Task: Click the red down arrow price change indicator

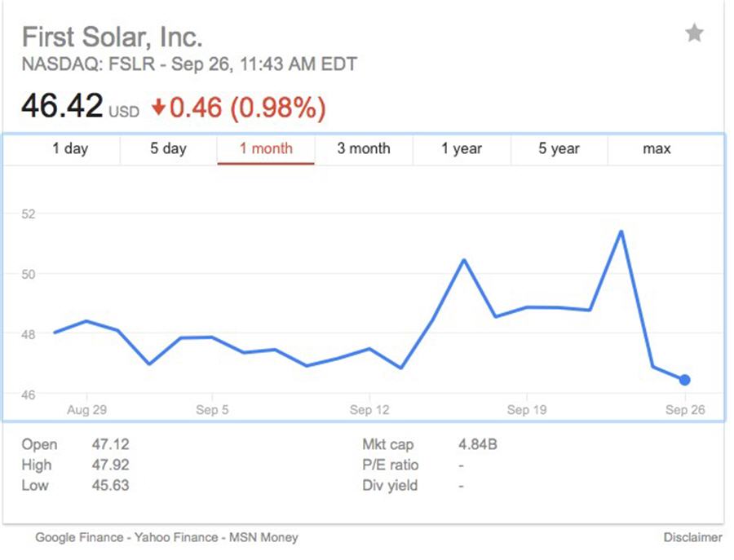Action: (159, 107)
